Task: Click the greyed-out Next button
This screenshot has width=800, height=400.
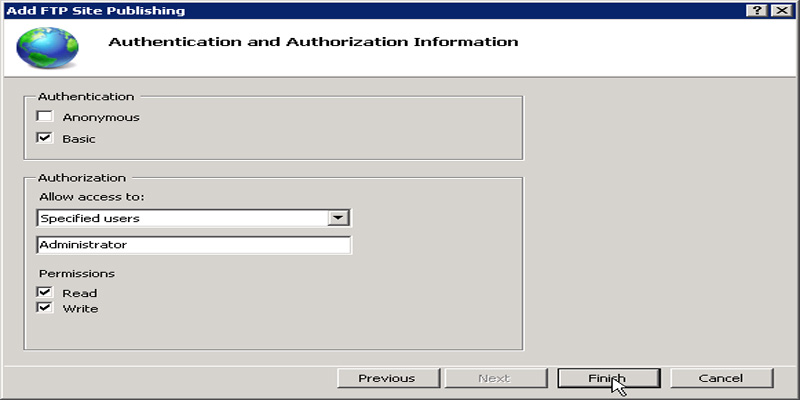Action: pyautogui.click(x=494, y=378)
